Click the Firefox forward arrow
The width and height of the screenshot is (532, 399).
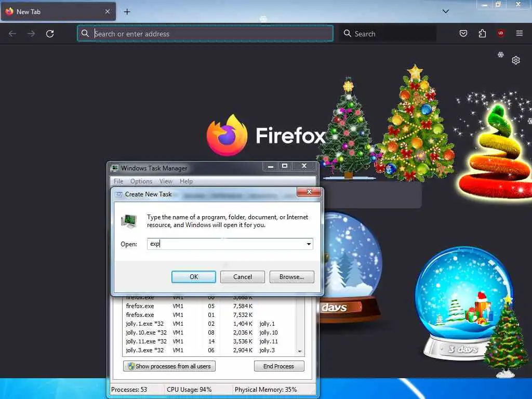coord(31,34)
